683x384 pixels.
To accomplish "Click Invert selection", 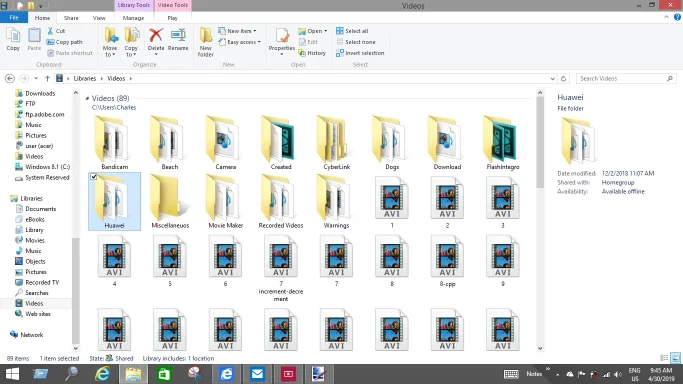I will coord(360,53).
